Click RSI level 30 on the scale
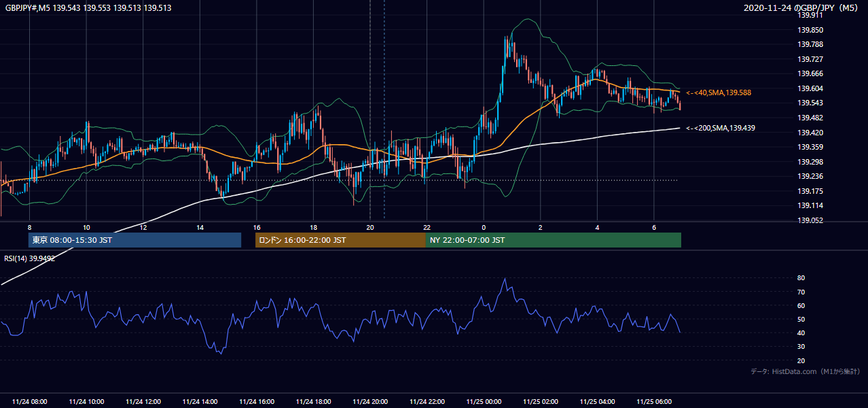The height and width of the screenshot is (408, 868). 801,347
